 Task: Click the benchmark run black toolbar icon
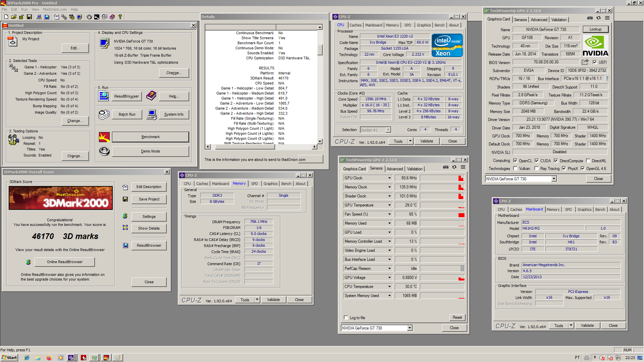click(97, 17)
